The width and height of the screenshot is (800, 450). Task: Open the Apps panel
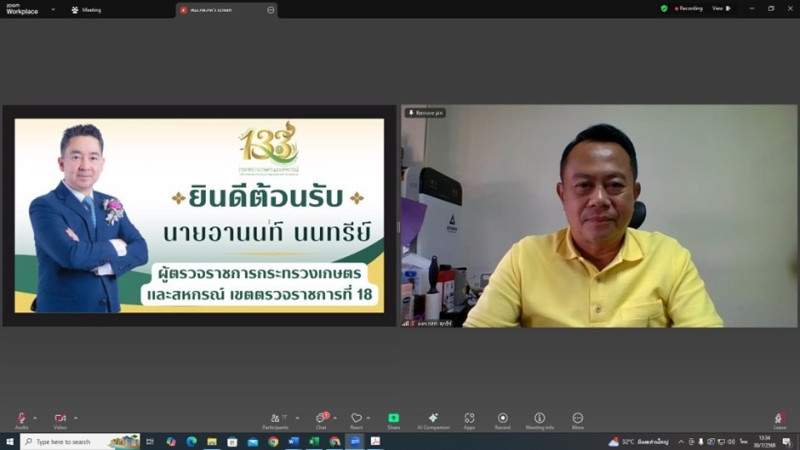[x=469, y=418]
